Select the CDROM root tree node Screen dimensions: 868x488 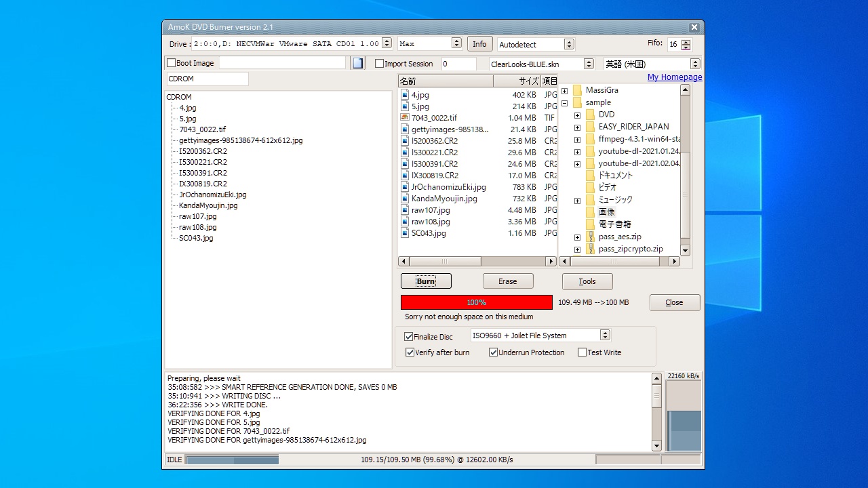click(x=179, y=97)
